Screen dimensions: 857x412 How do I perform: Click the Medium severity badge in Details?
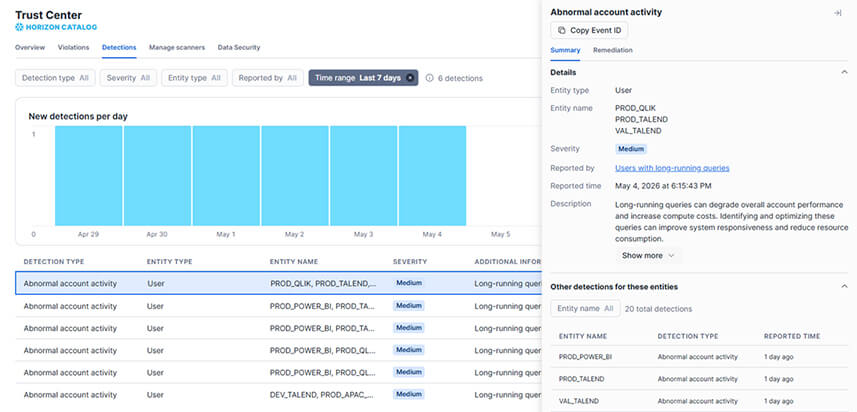[x=631, y=149]
